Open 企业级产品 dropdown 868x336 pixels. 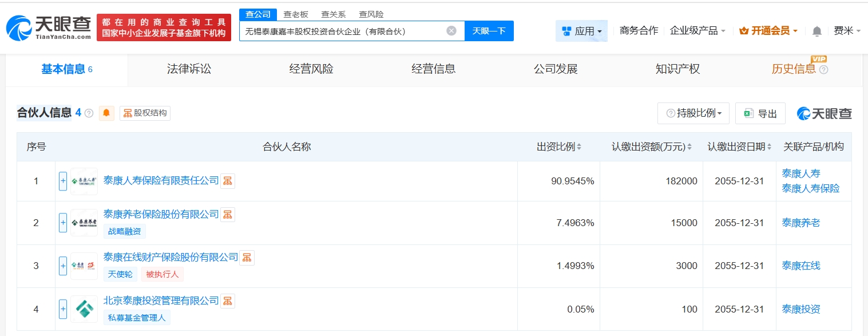pyautogui.click(x=697, y=31)
